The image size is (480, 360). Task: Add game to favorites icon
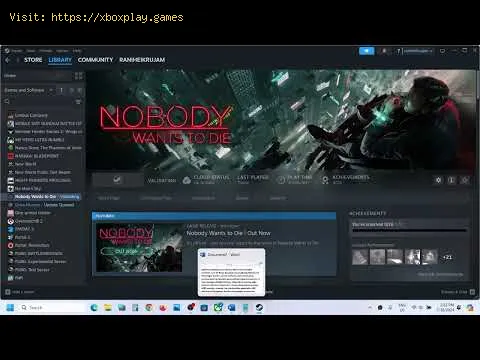(465, 180)
